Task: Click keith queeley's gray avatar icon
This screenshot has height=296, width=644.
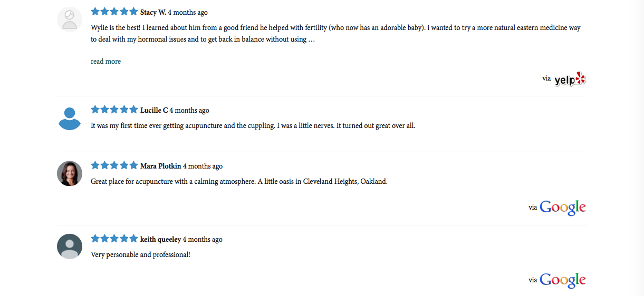Action: (70, 246)
